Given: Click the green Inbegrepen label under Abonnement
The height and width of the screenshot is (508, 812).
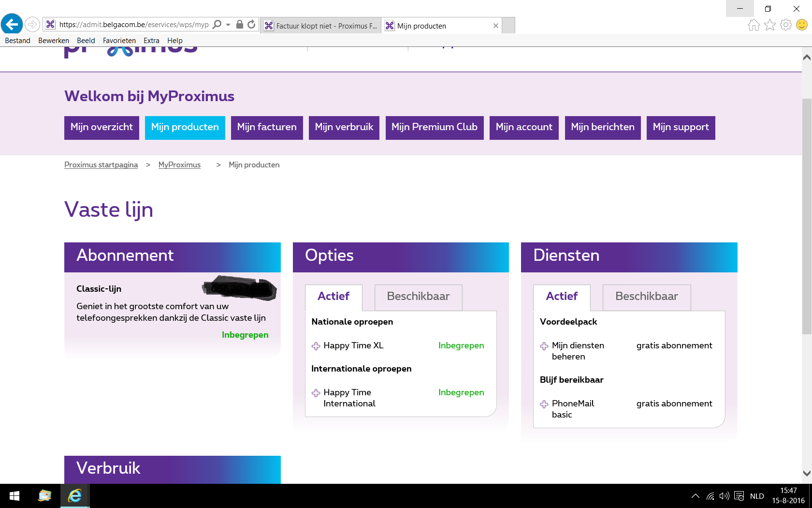Looking at the screenshot, I should 245,335.
